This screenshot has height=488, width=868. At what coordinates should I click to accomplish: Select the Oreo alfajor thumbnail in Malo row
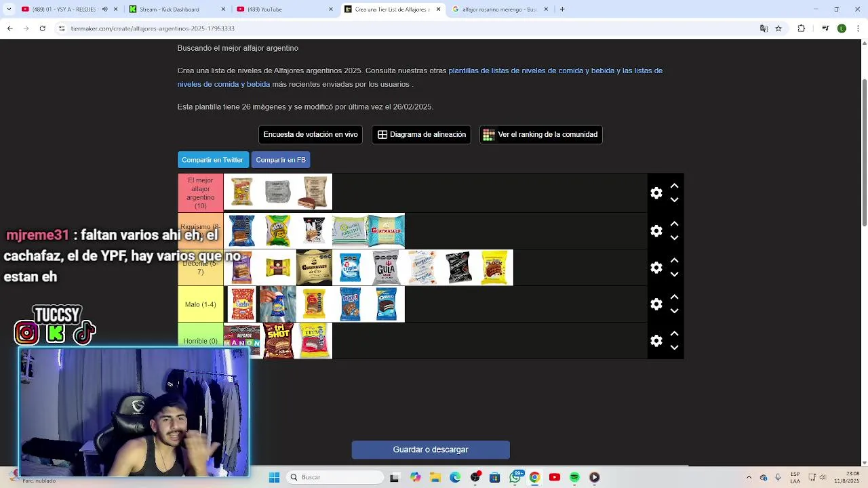tap(387, 304)
